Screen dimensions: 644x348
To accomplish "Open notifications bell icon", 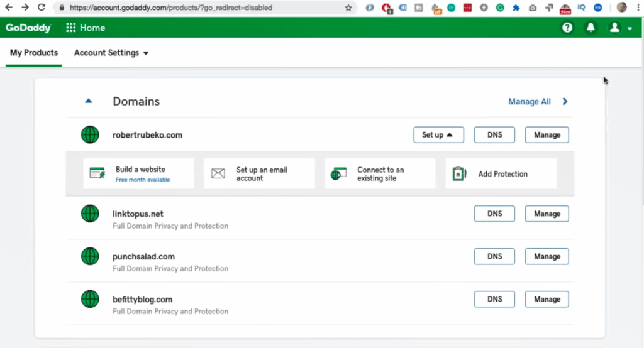I will 591,28.
